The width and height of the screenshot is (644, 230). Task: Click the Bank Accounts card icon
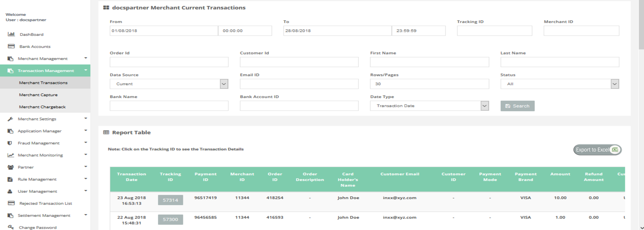11,46
